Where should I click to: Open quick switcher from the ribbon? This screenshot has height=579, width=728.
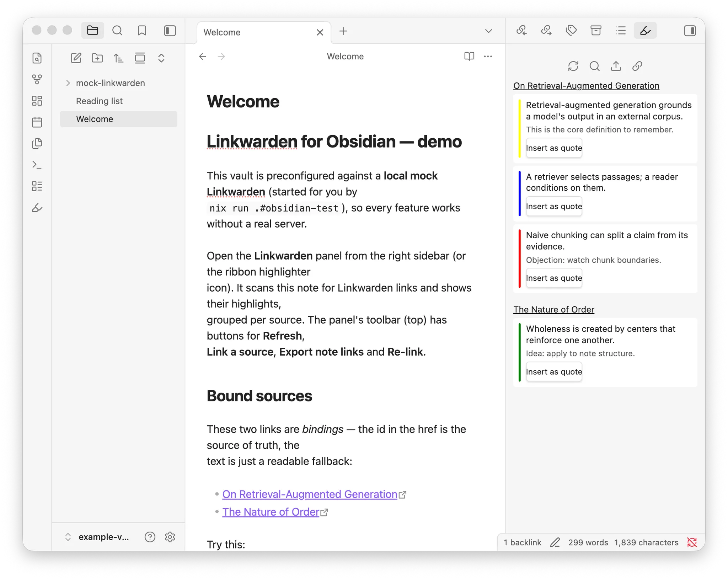point(37,58)
